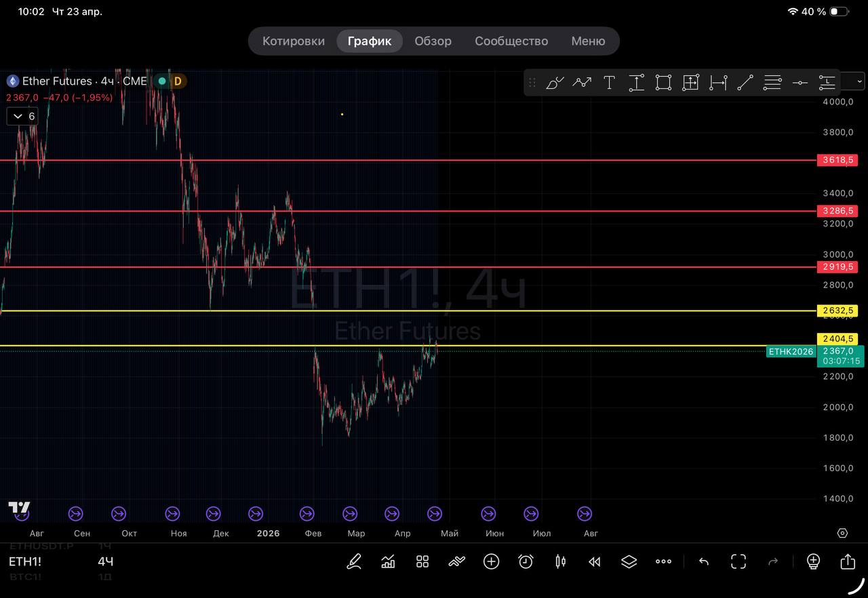
Task: Activate the vertical price range measure tool
Action: coord(636,83)
